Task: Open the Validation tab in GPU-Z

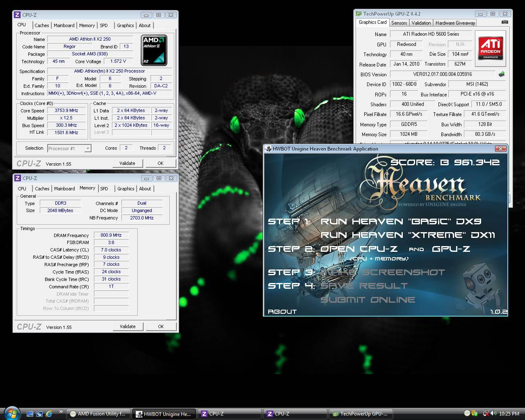Action: [x=421, y=23]
